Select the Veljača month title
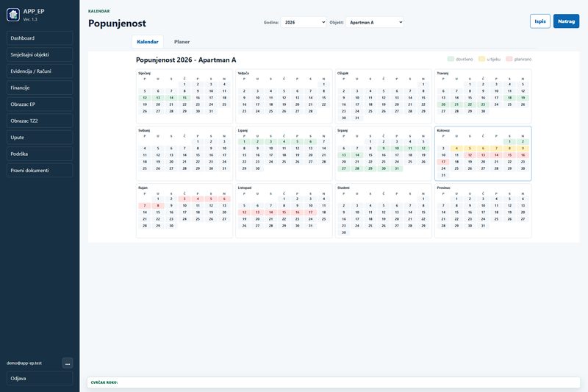 (243, 73)
